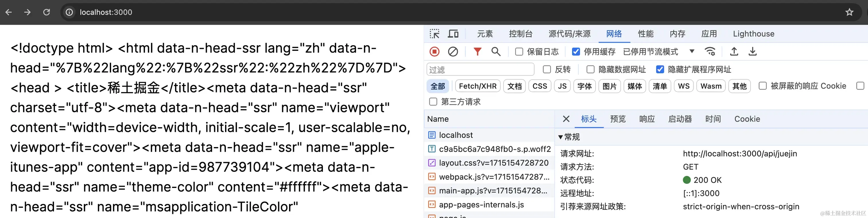Filter requests by 全部
This screenshot has width=868, height=218.
click(x=438, y=86)
